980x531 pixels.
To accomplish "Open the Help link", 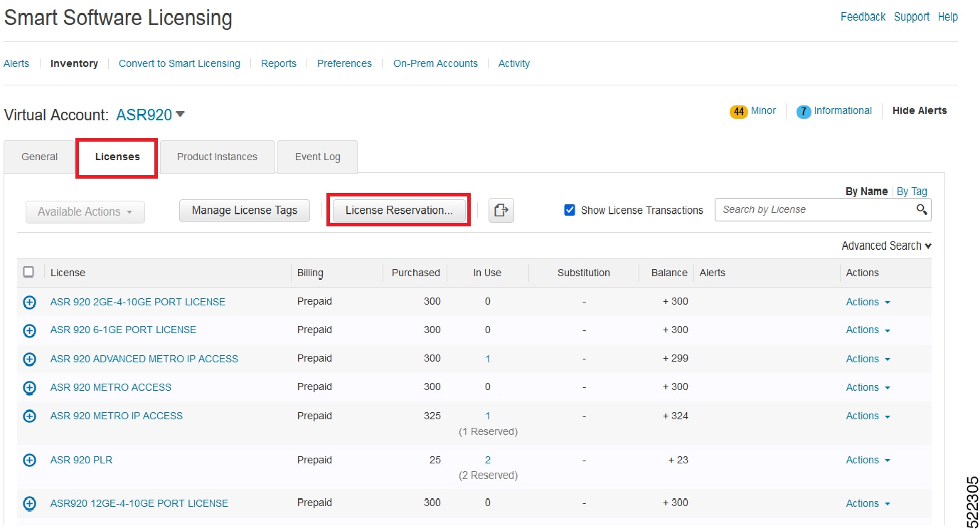I will 948,16.
